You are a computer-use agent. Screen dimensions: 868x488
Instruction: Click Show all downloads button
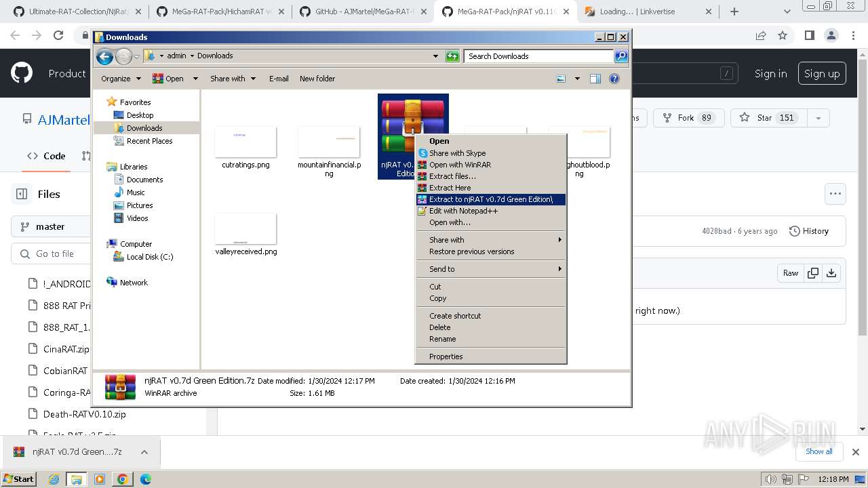(x=819, y=451)
